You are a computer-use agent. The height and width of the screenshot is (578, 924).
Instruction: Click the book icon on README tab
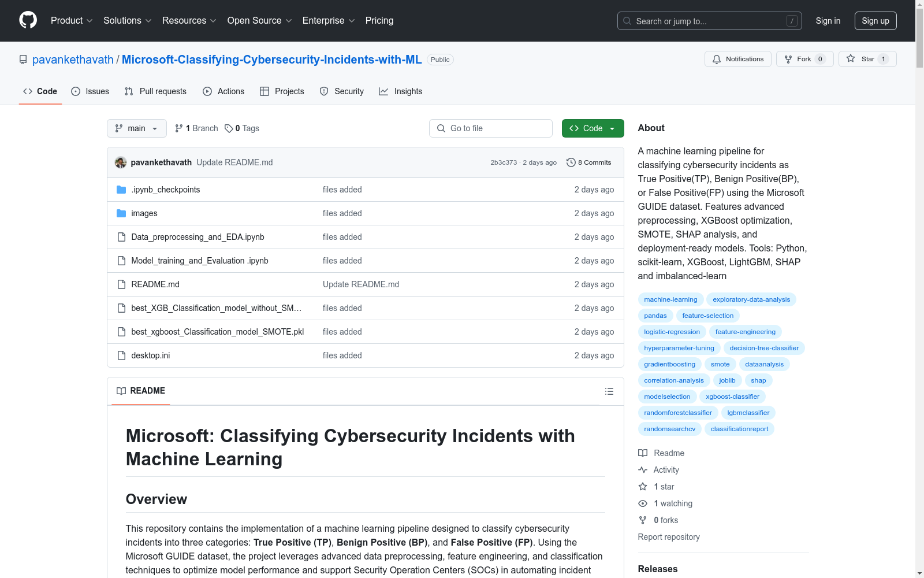121,391
